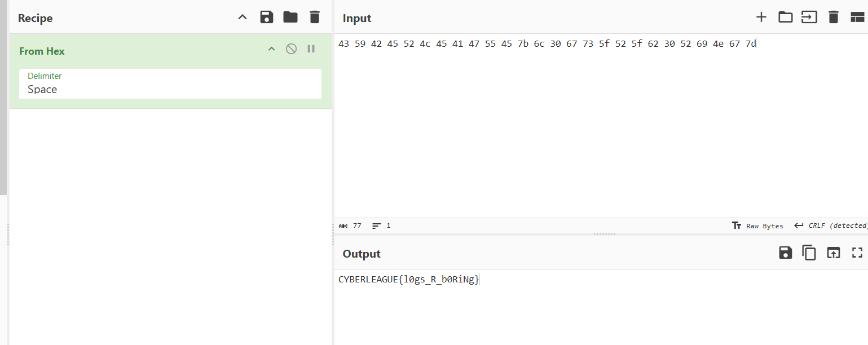This screenshot has height=345, width=868.
Task: Open folder as input
Action: (x=785, y=17)
